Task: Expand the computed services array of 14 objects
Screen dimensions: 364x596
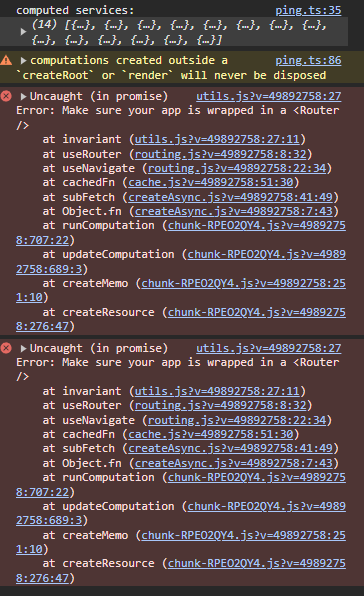Action: tap(23, 32)
